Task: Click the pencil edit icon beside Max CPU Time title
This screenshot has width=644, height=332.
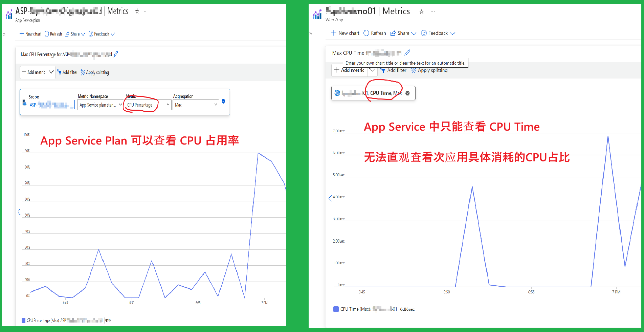Action: point(407,52)
